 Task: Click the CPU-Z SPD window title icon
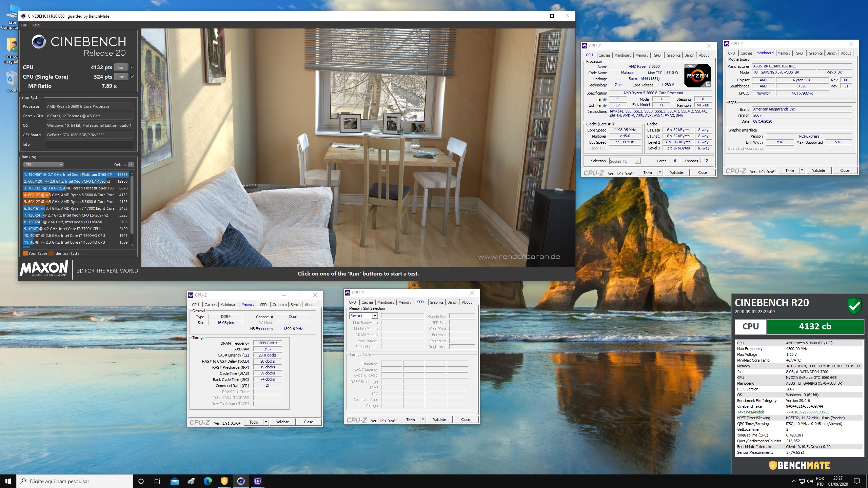pyautogui.click(x=348, y=293)
